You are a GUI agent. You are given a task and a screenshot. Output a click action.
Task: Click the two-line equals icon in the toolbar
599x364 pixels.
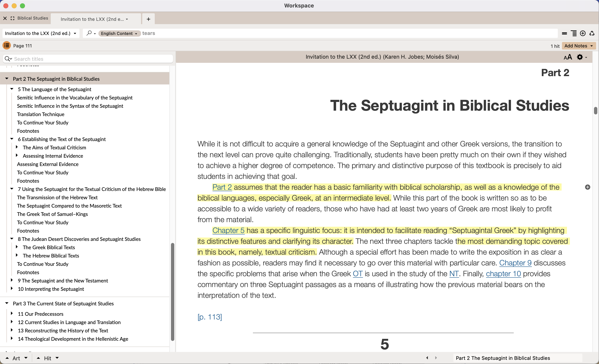(564, 33)
